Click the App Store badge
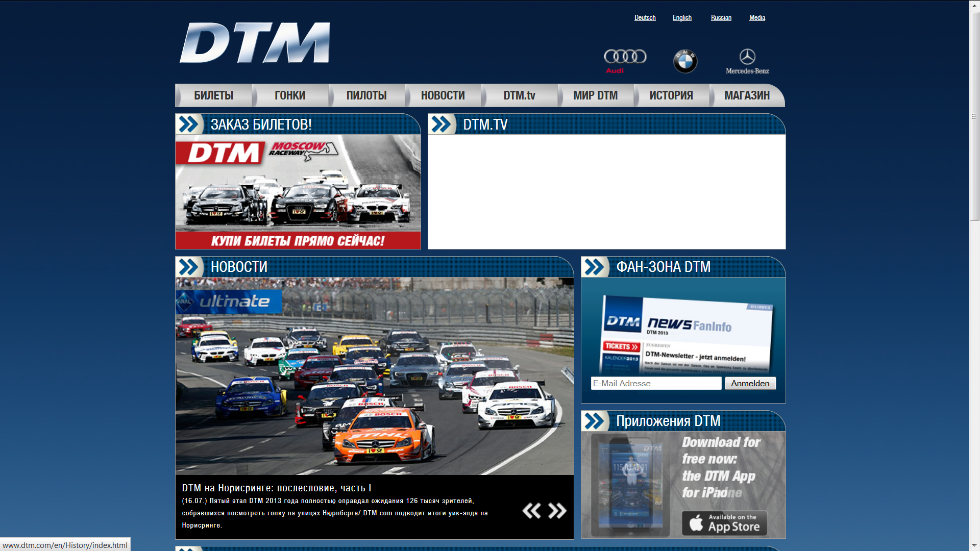Screen dimensions: 980x551 tap(724, 523)
